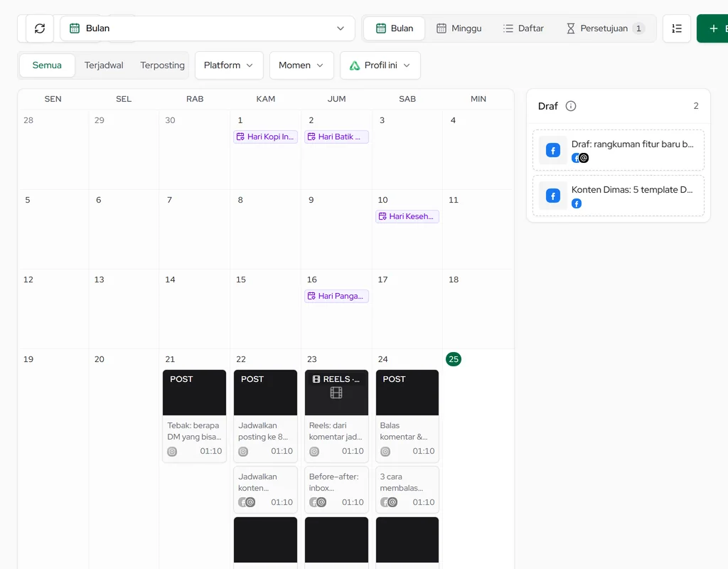Select the Terposting filter tab
The image size is (728, 569).
tap(162, 65)
